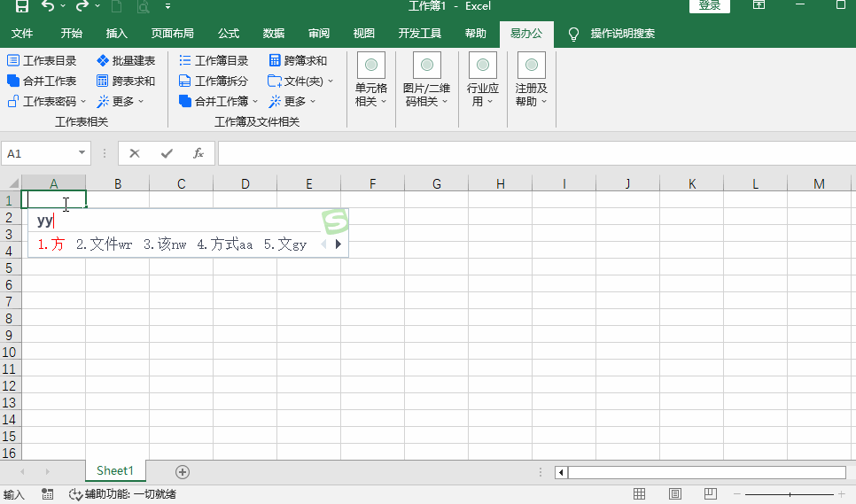The height and width of the screenshot is (504, 856).
Task: Select column B header
Action: point(117,183)
